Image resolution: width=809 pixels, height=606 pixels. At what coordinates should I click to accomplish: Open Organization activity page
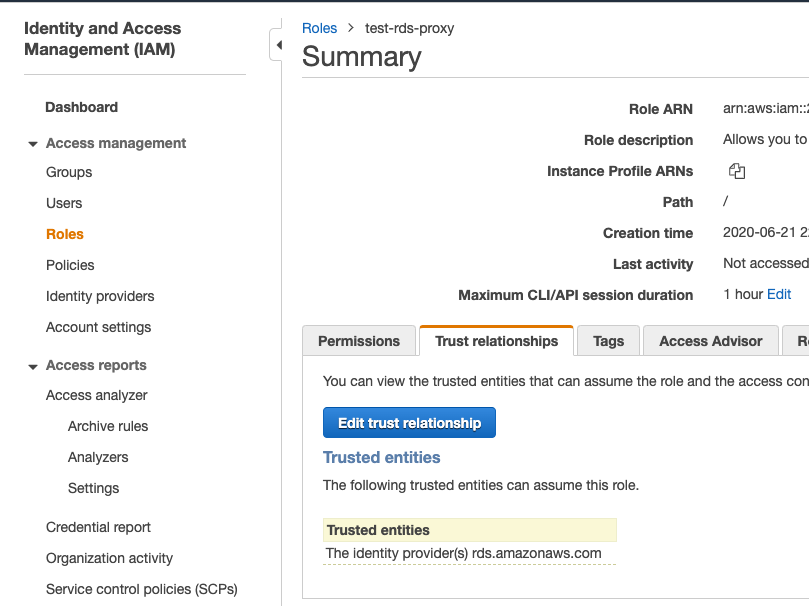click(x=109, y=558)
